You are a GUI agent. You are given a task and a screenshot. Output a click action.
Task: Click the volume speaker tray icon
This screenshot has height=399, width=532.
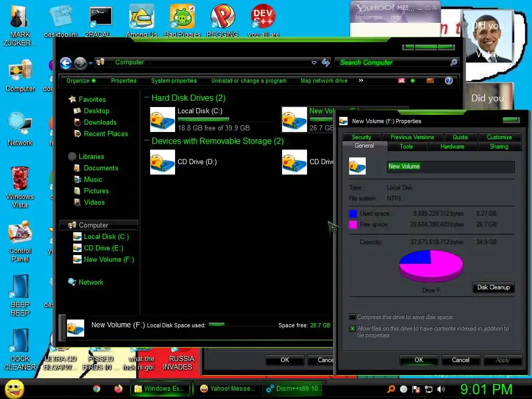click(441, 389)
